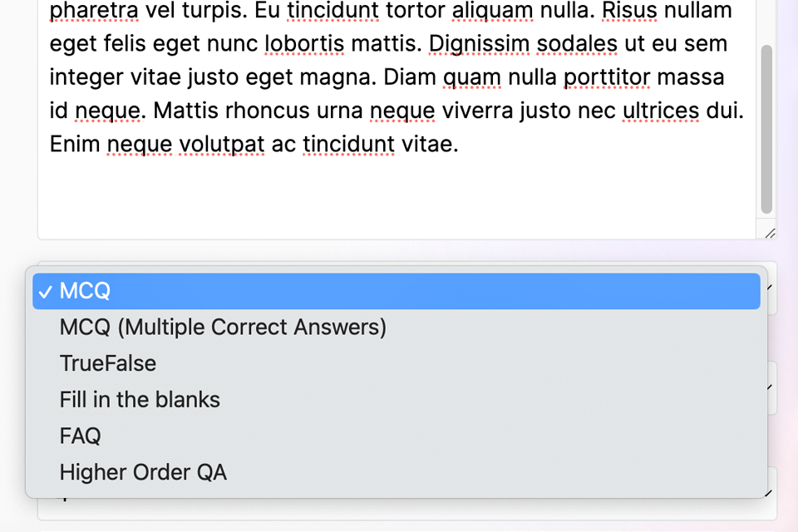Image resolution: width=798 pixels, height=532 pixels.
Task: Click the checkmark beside MCQ
Action: [46, 291]
